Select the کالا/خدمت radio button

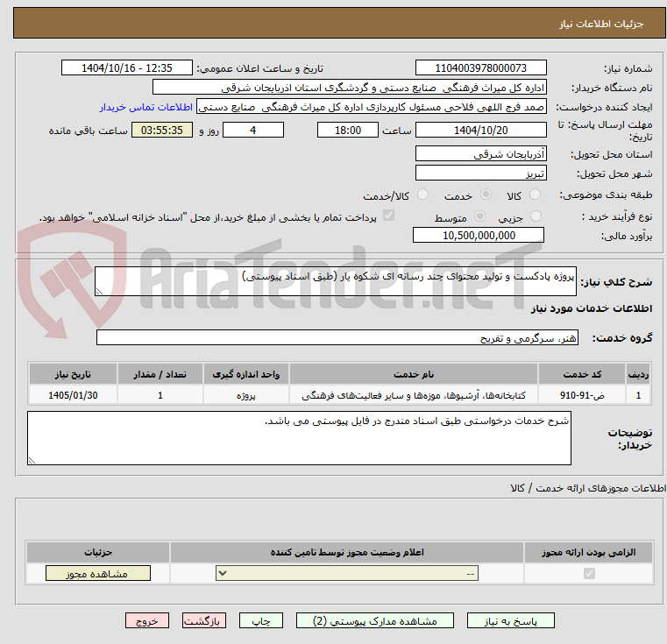coord(422,195)
